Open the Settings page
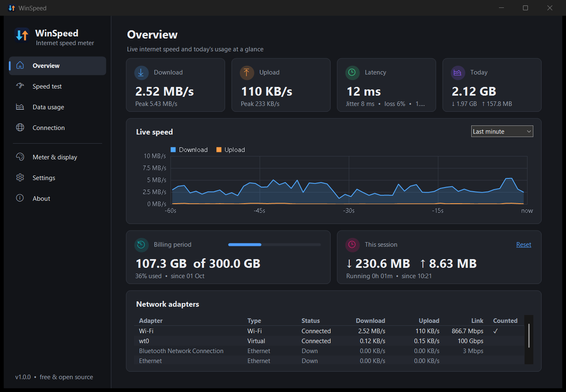566x392 pixels. pyautogui.click(x=58, y=178)
